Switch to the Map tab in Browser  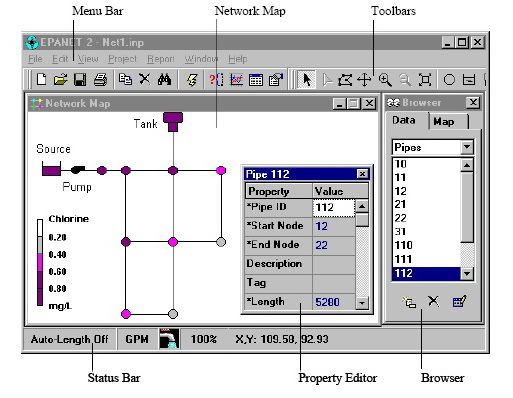444,122
